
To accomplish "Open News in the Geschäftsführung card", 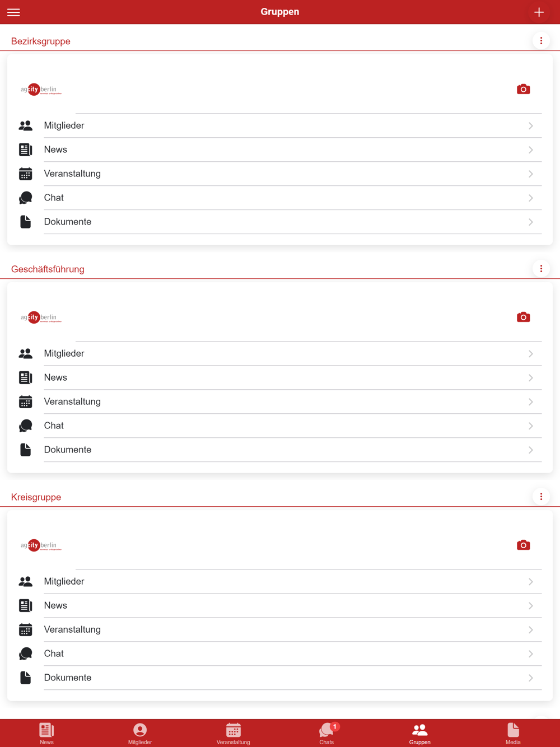I will pyautogui.click(x=280, y=377).
